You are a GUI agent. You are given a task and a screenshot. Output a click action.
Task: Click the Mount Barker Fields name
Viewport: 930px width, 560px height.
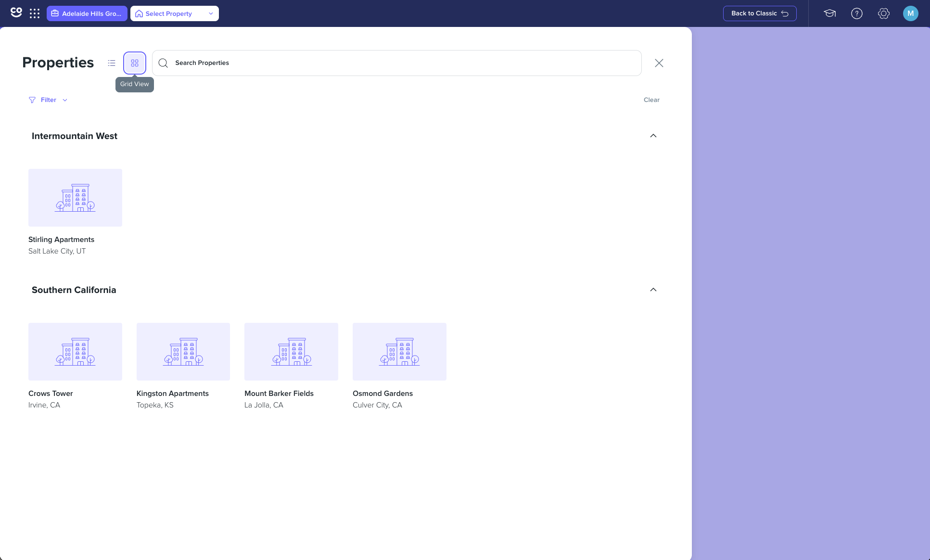tap(279, 394)
